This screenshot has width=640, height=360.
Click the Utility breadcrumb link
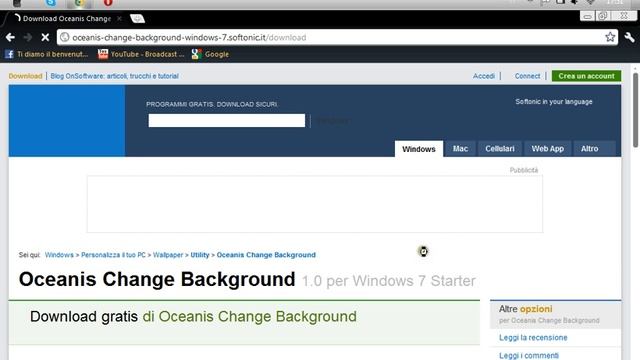[200, 255]
